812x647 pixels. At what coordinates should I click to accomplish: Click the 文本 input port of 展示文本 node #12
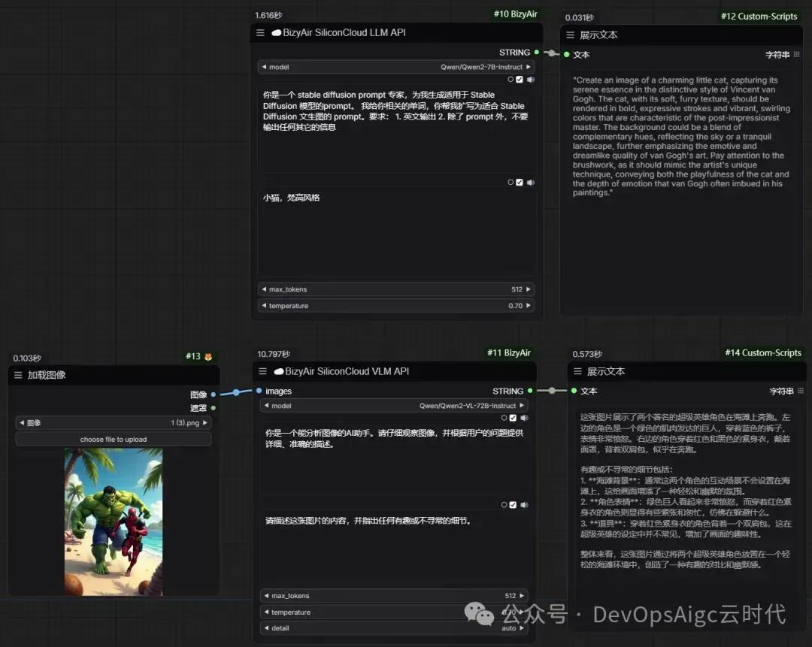point(567,54)
